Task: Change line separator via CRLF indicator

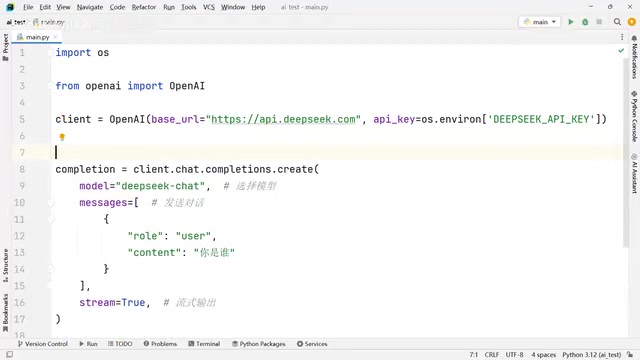Action: (492, 355)
